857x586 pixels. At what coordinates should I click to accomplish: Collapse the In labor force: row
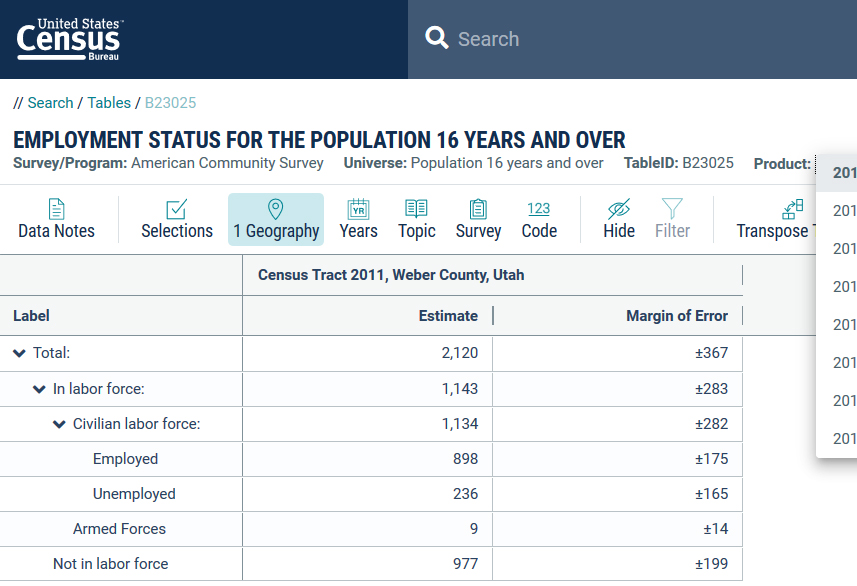pos(40,389)
